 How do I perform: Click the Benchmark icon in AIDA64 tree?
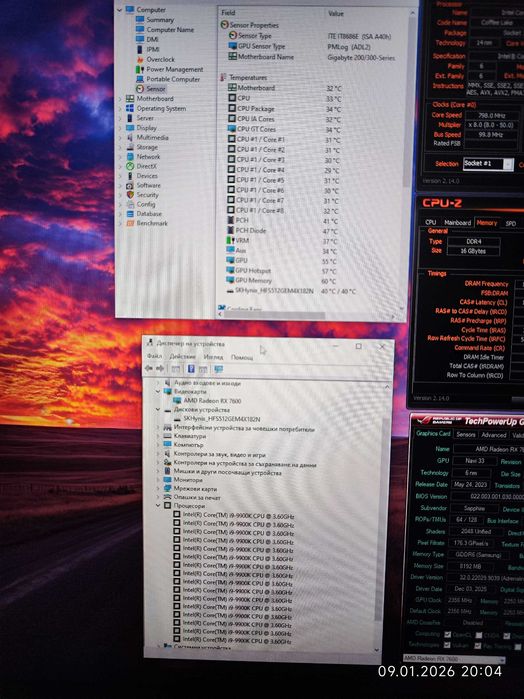(x=130, y=223)
